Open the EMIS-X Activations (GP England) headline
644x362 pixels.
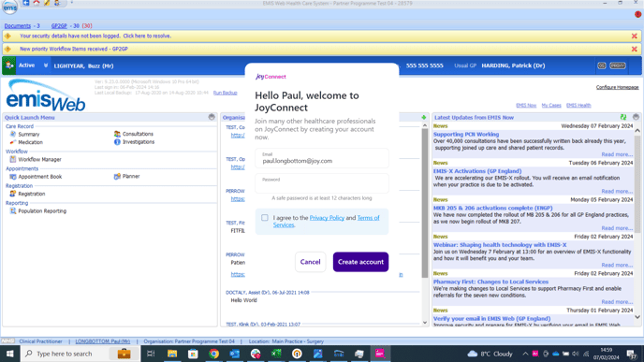pos(477,171)
